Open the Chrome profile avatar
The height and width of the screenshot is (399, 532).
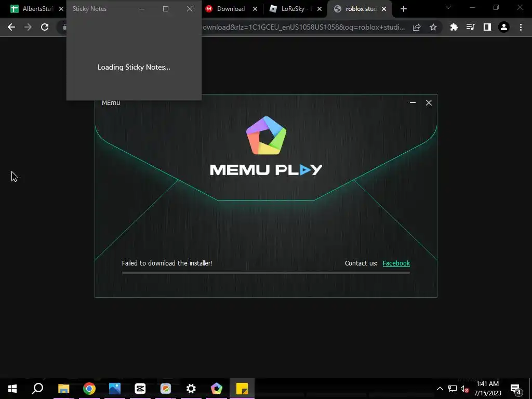(504, 27)
